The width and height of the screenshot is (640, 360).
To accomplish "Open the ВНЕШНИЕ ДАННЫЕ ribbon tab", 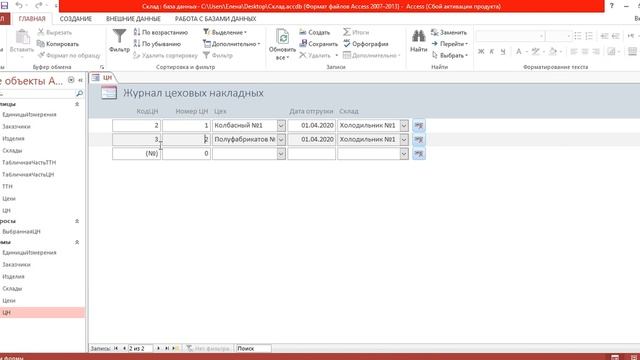I will [x=133, y=19].
